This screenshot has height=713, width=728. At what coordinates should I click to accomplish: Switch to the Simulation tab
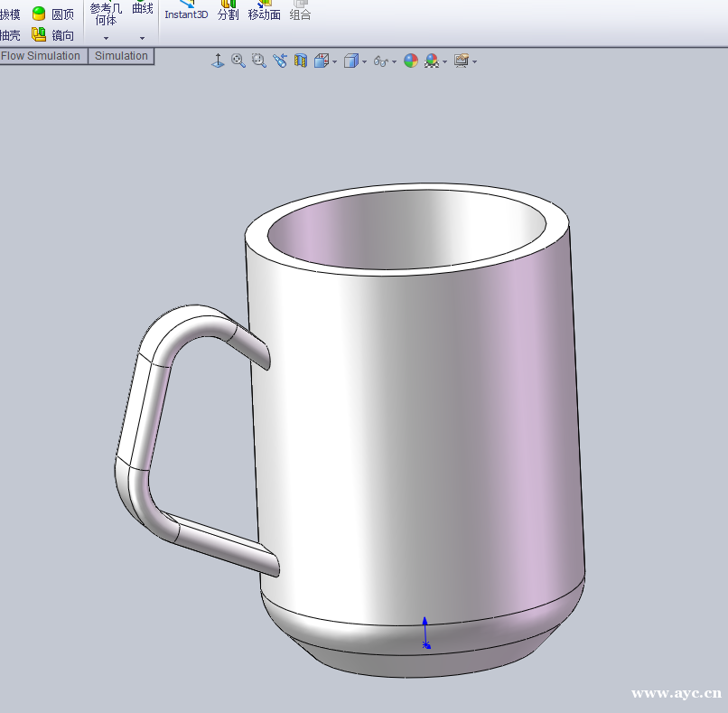[x=121, y=56]
